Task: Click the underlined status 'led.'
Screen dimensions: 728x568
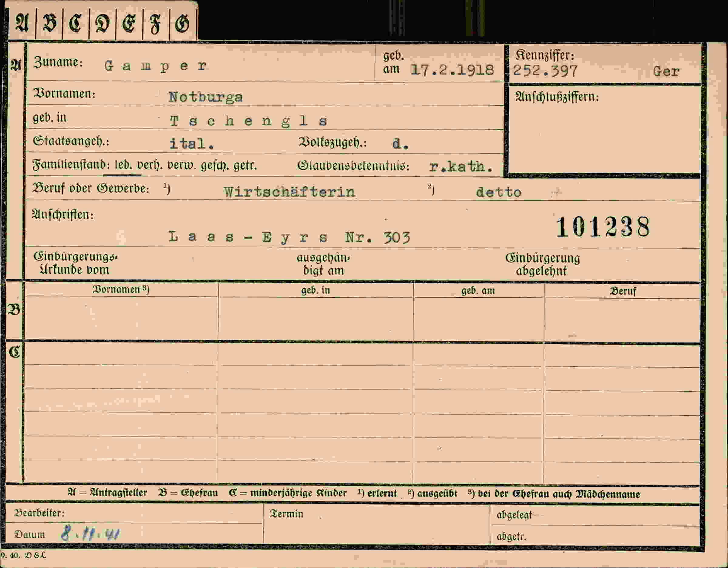Action: [x=123, y=165]
